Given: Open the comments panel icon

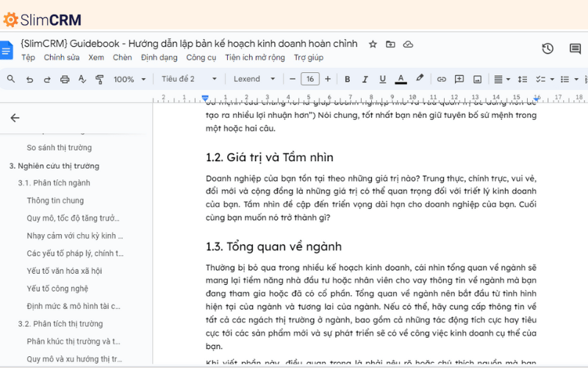Looking at the screenshot, I should pyautogui.click(x=575, y=49).
